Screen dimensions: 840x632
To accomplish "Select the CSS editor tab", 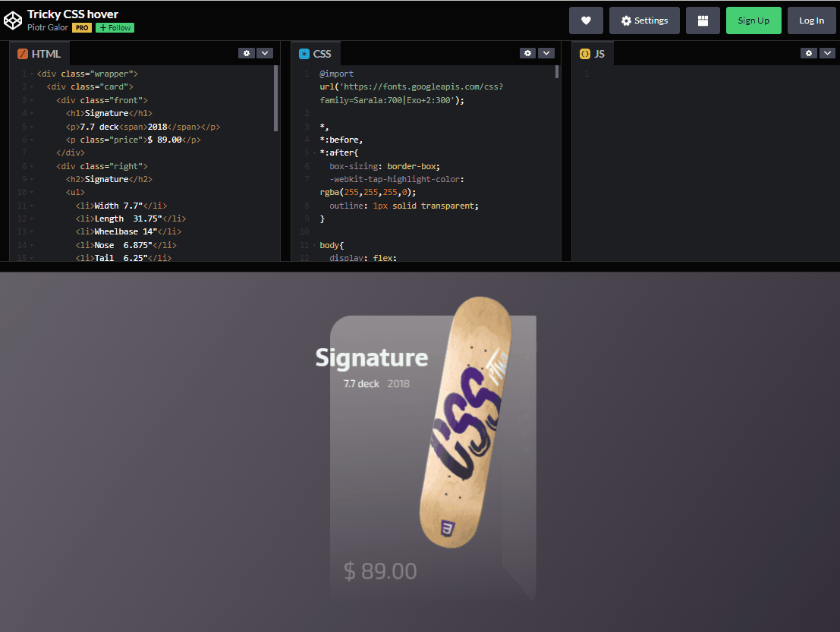I will pyautogui.click(x=316, y=54).
